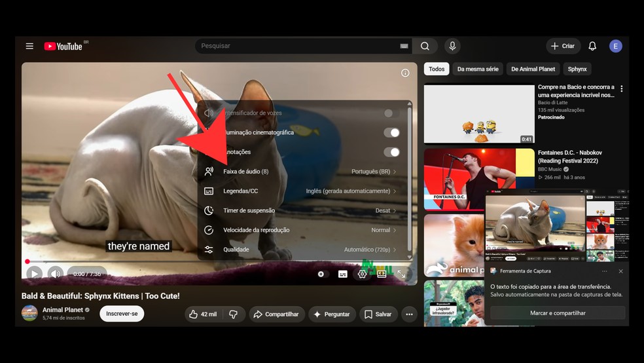The height and width of the screenshot is (363, 644).
Task: Open the account avatar menu
Action: tap(615, 46)
